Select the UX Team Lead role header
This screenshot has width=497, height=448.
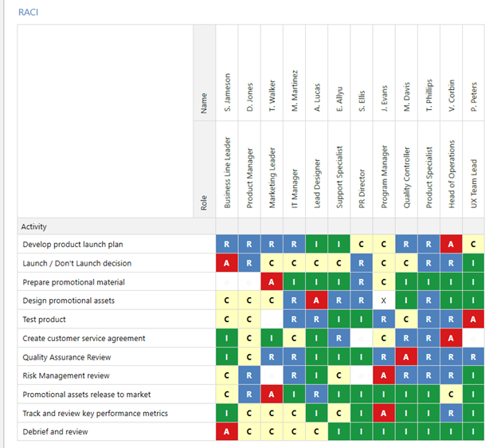(x=473, y=182)
